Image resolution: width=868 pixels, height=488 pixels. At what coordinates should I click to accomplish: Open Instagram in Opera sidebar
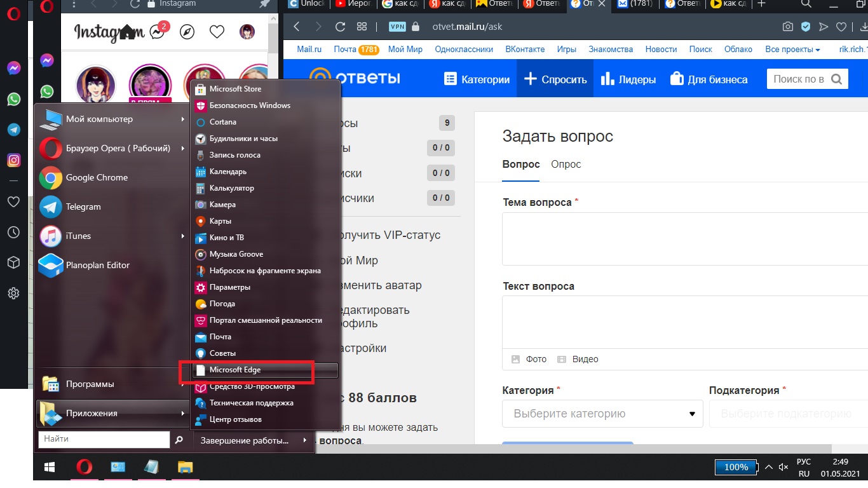click(14, 160)
